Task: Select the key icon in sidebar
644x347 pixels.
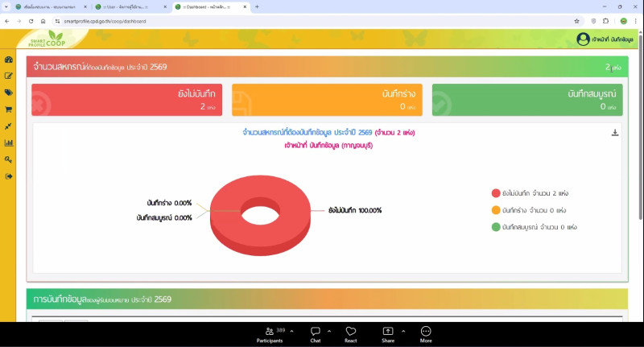Action: point(9,159)
